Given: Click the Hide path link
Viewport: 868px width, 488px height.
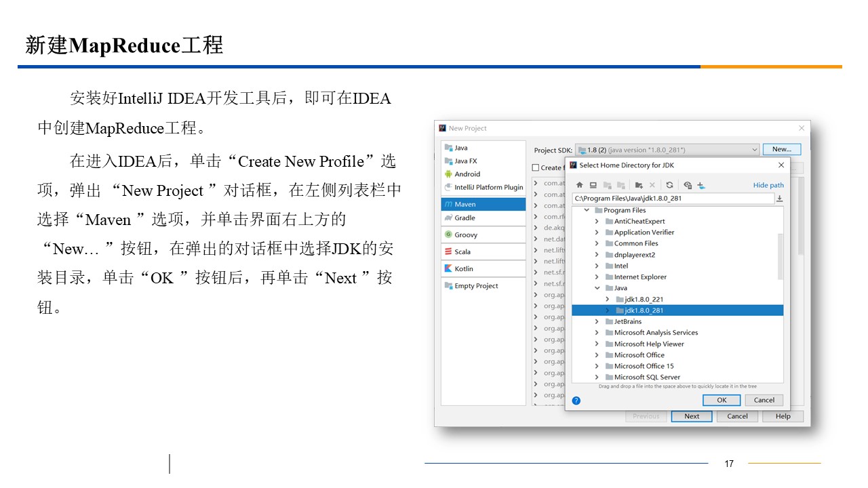Looking at the screenshot, I should pos(768,185).
